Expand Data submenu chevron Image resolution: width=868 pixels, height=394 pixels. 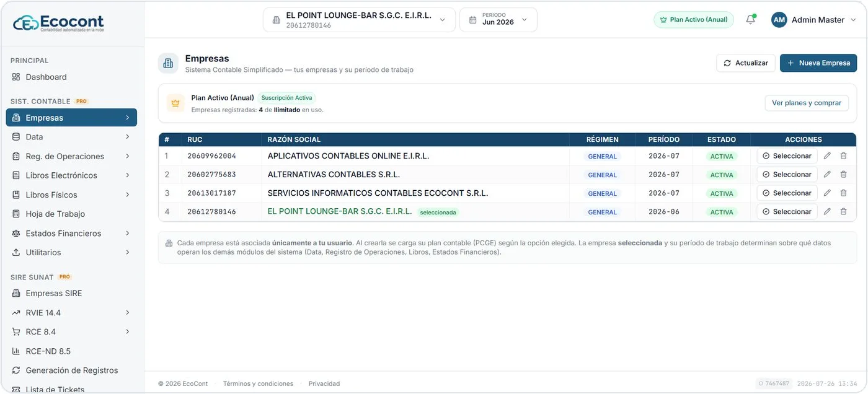point(128,137)
